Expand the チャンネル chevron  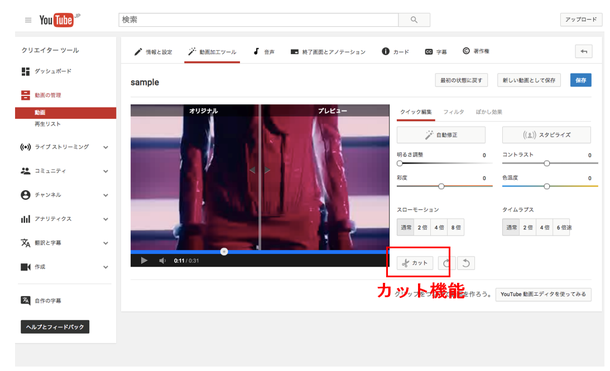105,195
